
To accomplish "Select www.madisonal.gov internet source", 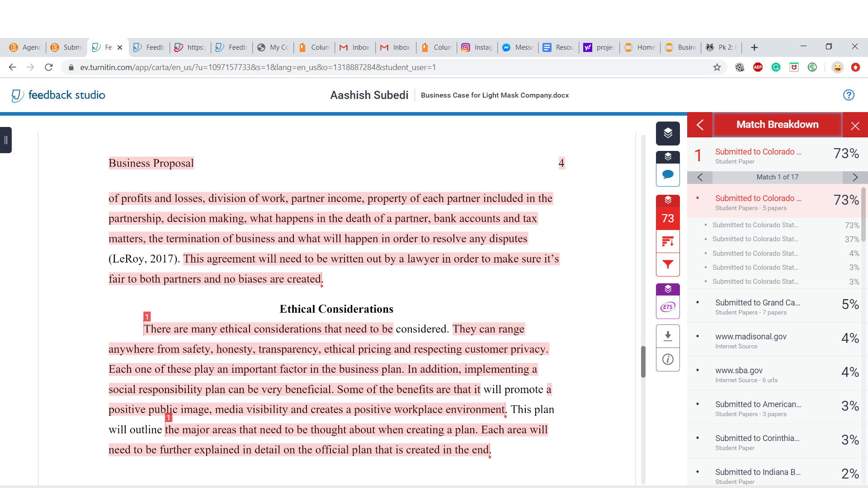I will [x=774, y=340].
